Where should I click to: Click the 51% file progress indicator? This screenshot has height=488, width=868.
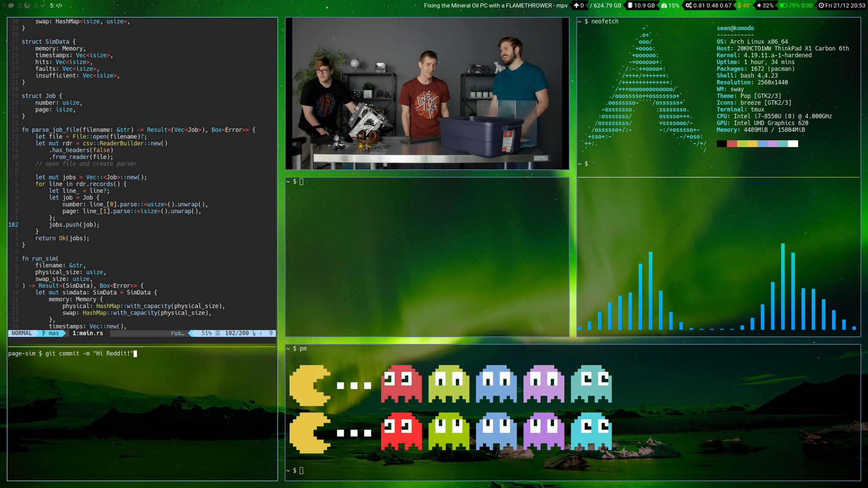pos(206,333)
